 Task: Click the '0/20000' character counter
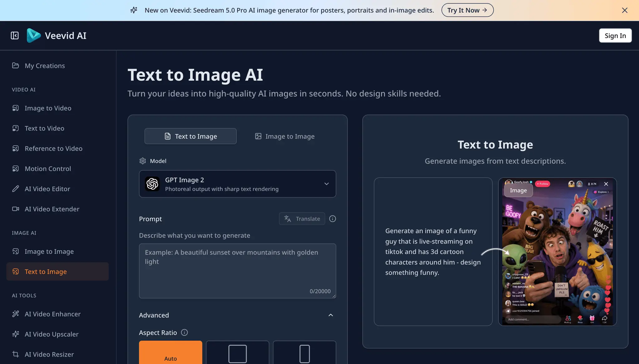[x=320, y=291]
